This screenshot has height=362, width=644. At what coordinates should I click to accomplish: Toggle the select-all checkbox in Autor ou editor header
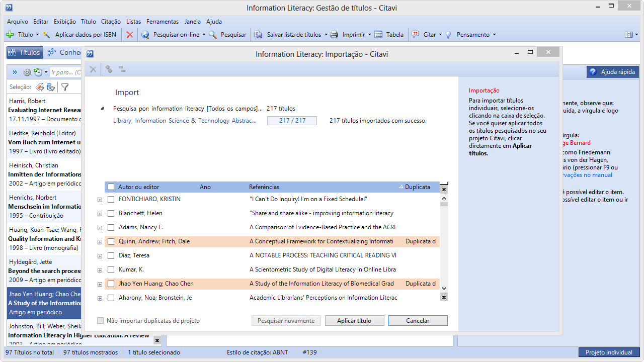tap(111, 187)
